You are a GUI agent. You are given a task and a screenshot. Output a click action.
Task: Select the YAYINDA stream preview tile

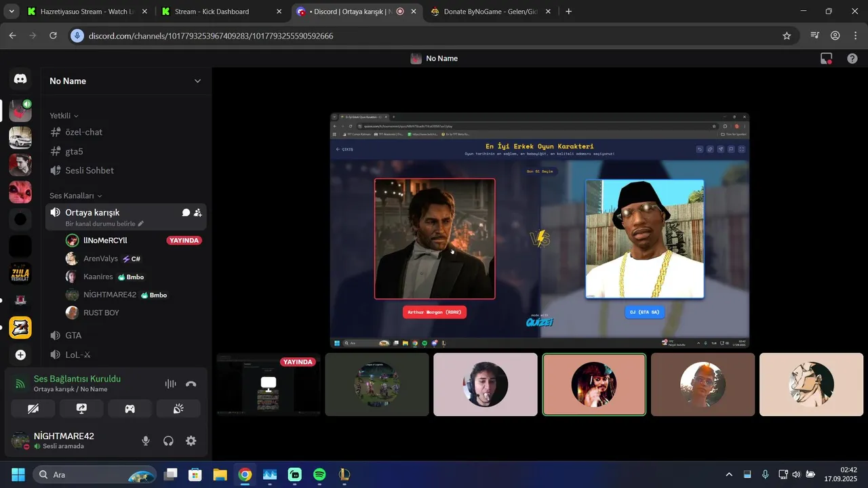[x=269, y=384]
